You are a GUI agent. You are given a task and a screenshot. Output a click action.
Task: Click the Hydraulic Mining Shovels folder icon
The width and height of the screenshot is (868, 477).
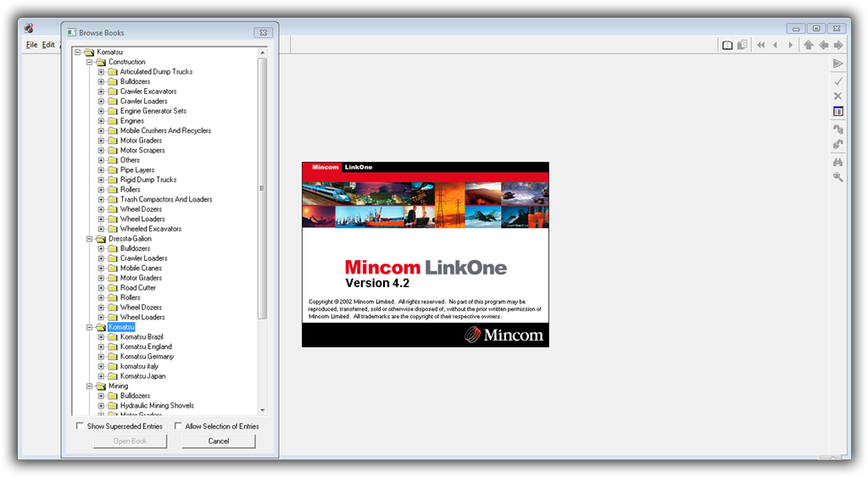pyautogui.click(x=113, y=406)
